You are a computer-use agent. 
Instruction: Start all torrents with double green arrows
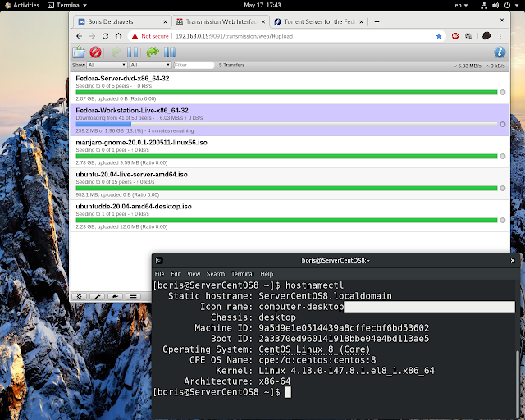(153, 52)
